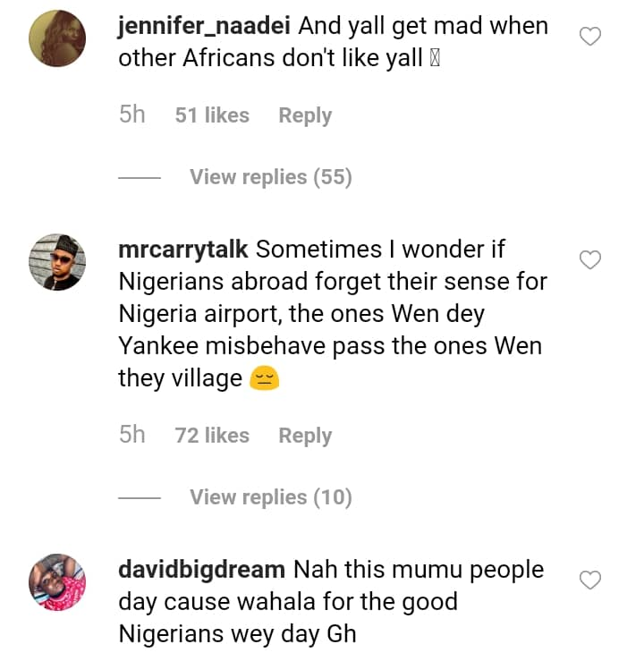The width and height of the screenshot is (644, 661).
Task: Open jennifer_naadei's profile picture
Action: pos(57,38)
